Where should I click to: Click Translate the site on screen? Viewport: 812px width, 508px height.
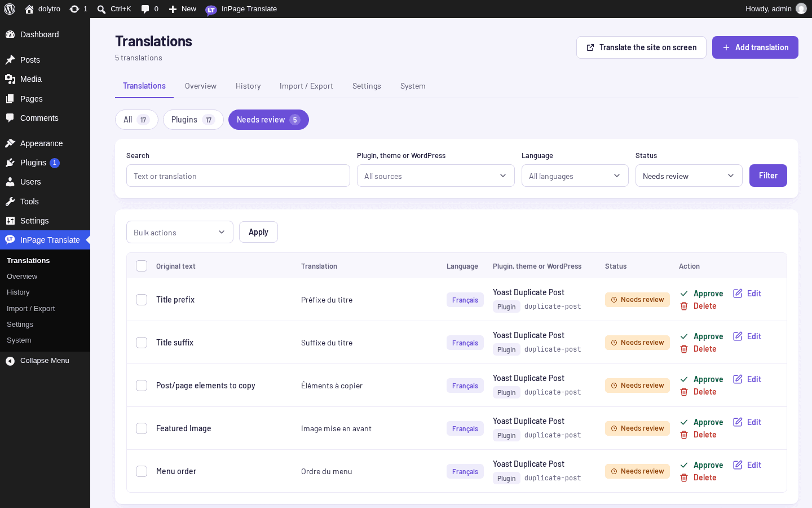pos(641,47)
